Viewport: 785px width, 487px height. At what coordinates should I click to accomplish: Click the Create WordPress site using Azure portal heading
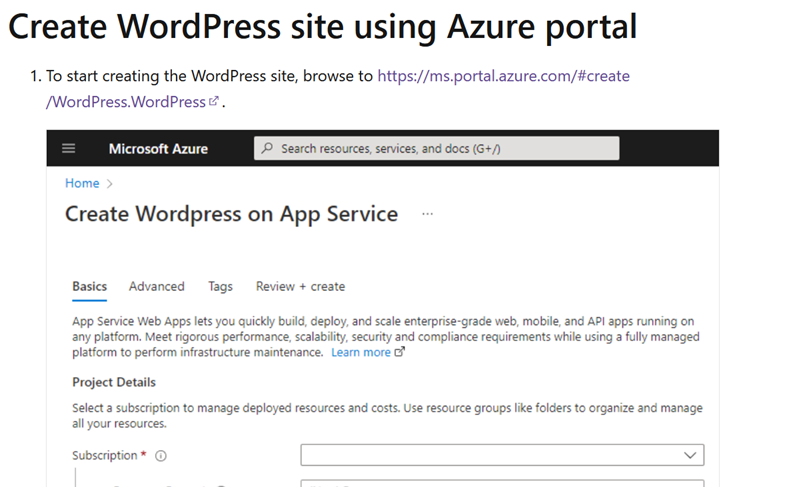(x=322, y=27)
